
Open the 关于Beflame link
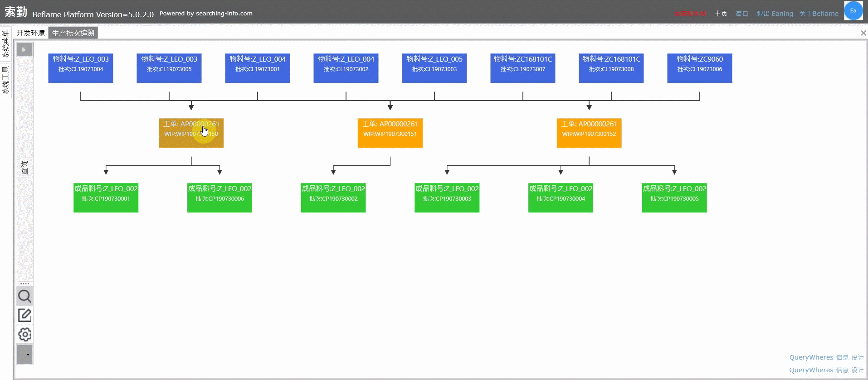point(819,14)
